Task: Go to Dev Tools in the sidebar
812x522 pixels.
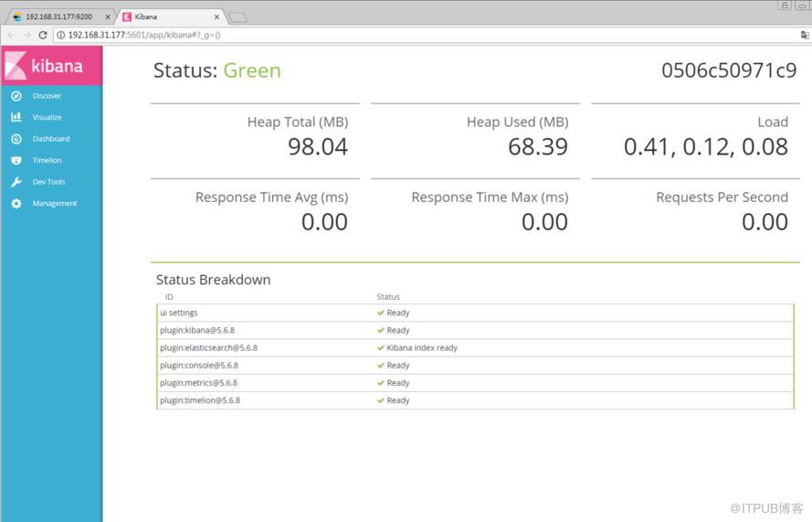Action: (x=48, y=182)
